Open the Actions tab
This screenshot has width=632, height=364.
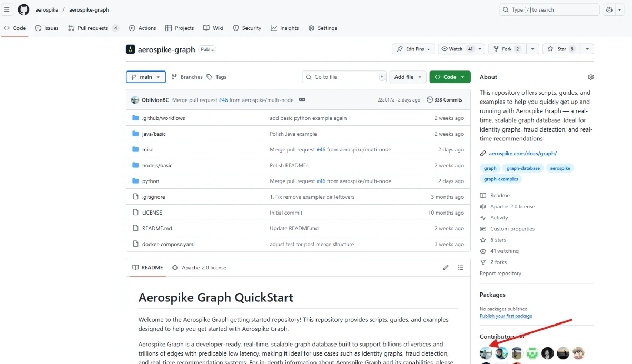[142, 28]
